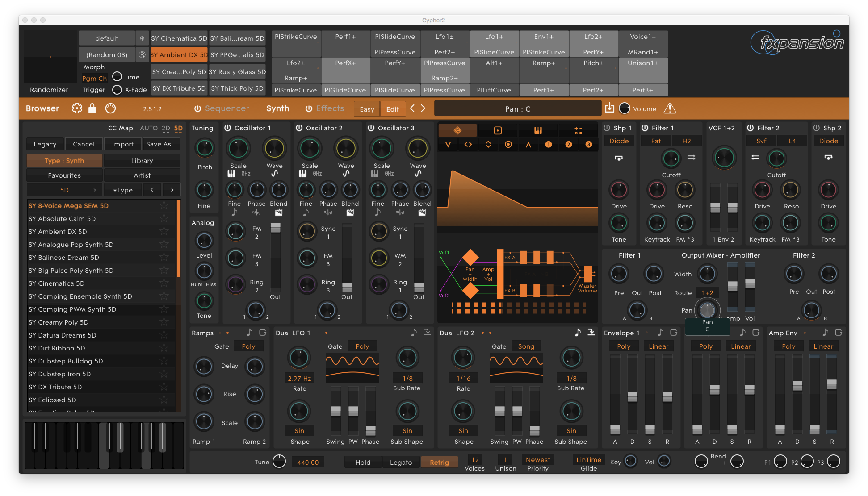Enable the Hold button
Screen dimensions: 868x496
363,463
